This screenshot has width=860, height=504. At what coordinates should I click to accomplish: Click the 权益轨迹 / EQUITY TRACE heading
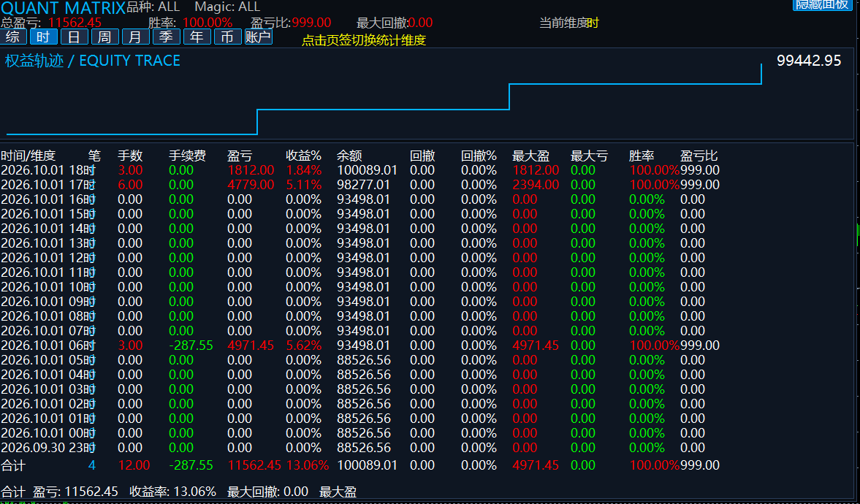coord(93,61)
